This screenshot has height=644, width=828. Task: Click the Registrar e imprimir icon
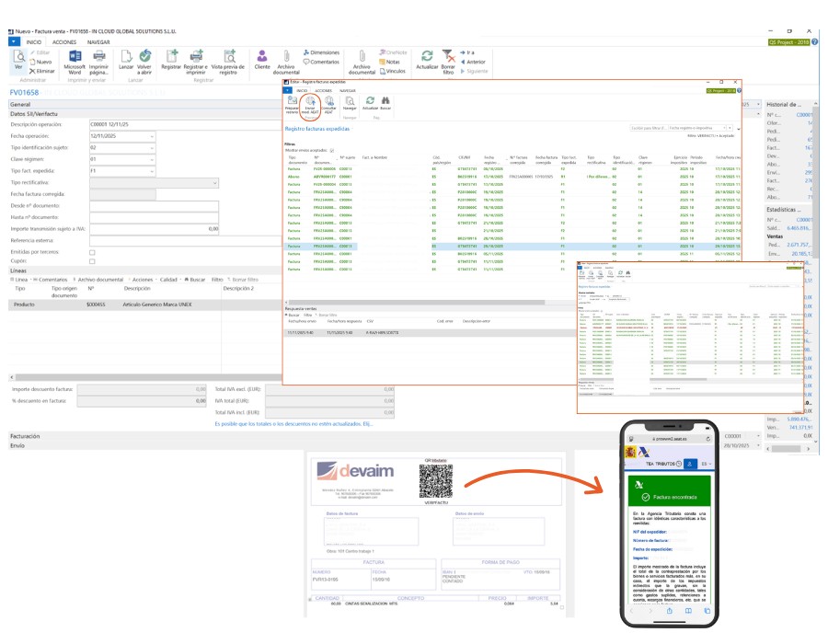point(195,60)
